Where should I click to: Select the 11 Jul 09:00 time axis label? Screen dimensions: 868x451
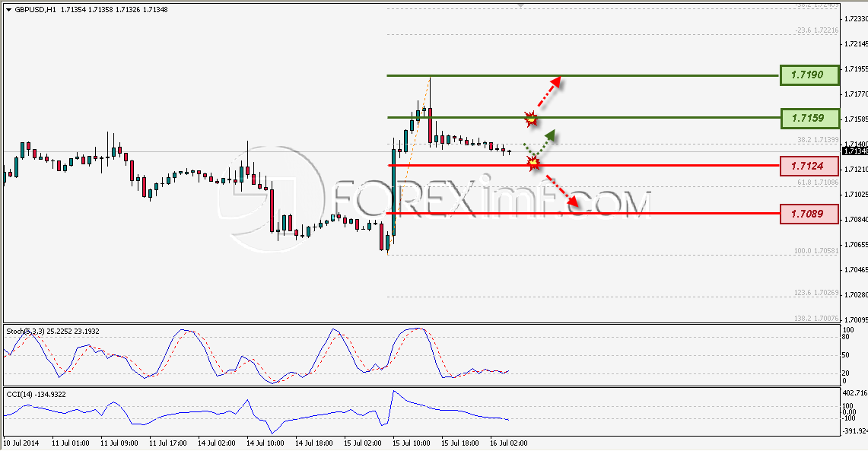[119, 443]
